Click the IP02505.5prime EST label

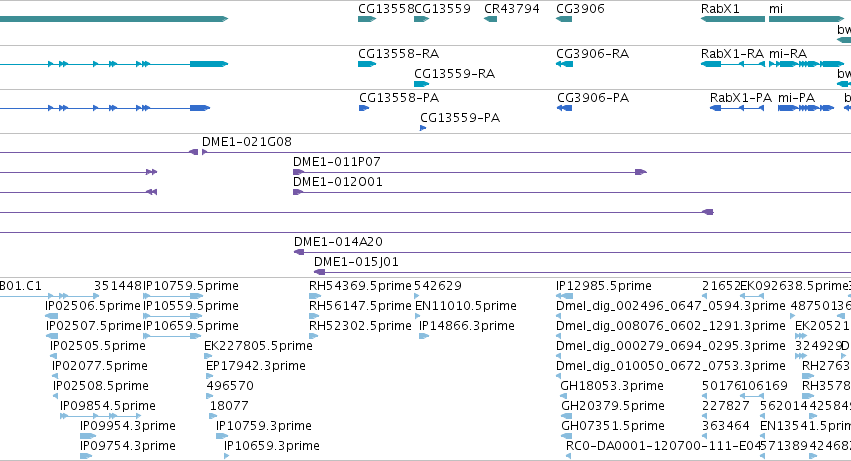pyautogui.click(x=98, y=346)
